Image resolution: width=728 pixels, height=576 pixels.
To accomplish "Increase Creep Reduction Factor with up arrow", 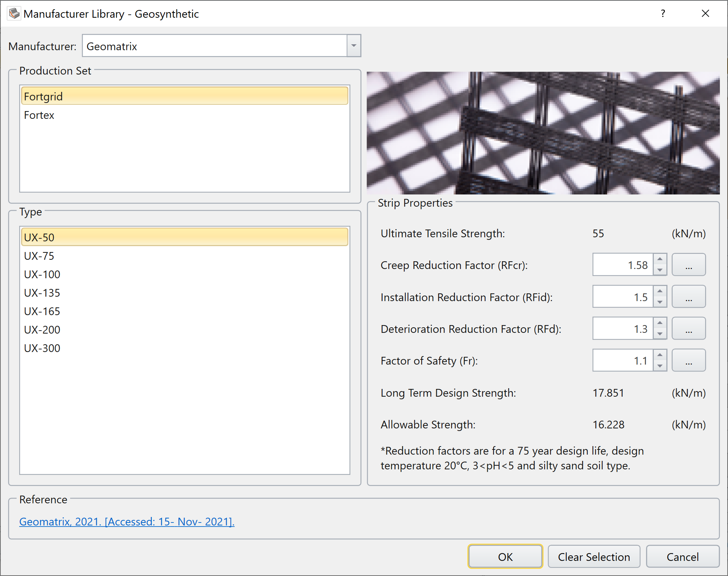I will (660, 259).
